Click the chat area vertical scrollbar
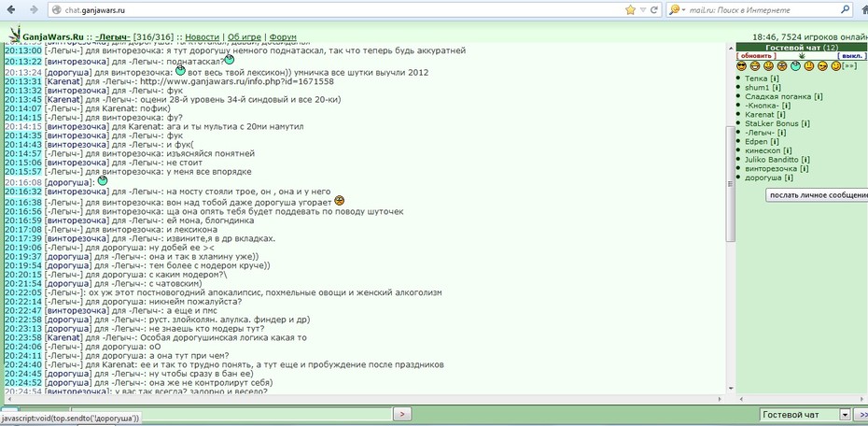 click(731, 183)
